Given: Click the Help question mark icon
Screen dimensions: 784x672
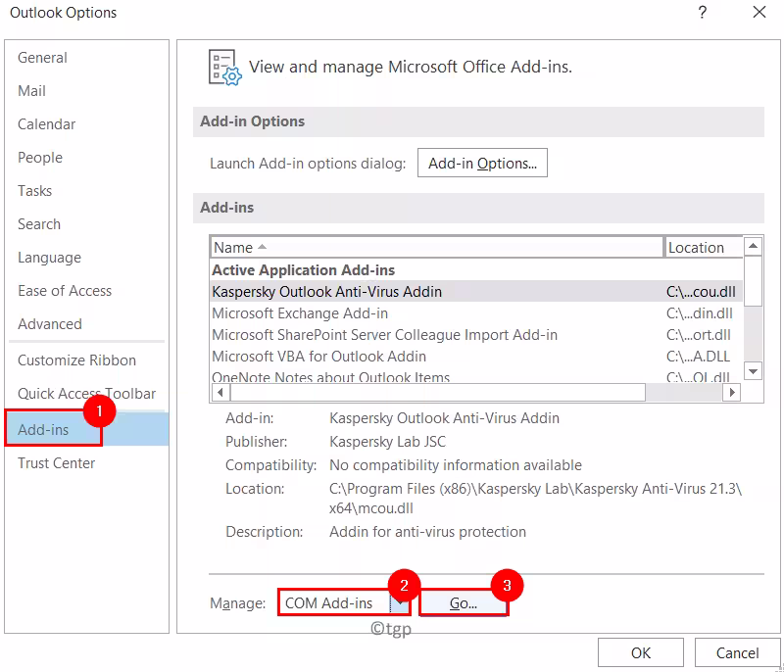Looking at the screenshot, I should coord(702,13).
